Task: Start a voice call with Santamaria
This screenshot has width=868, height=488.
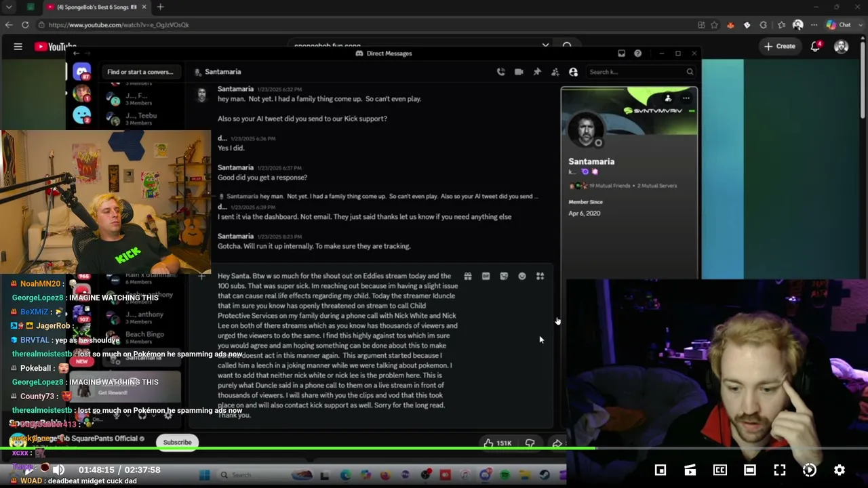Action: coord(500,72)
